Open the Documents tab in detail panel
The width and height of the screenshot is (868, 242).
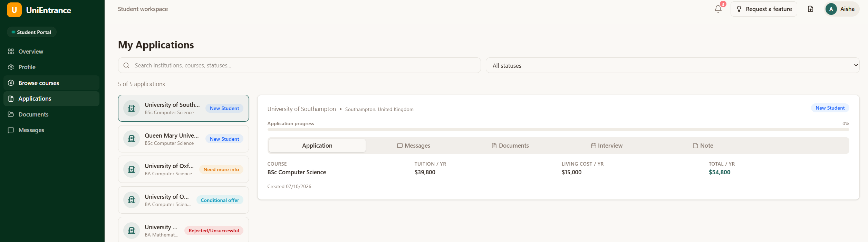coord(510,146)
